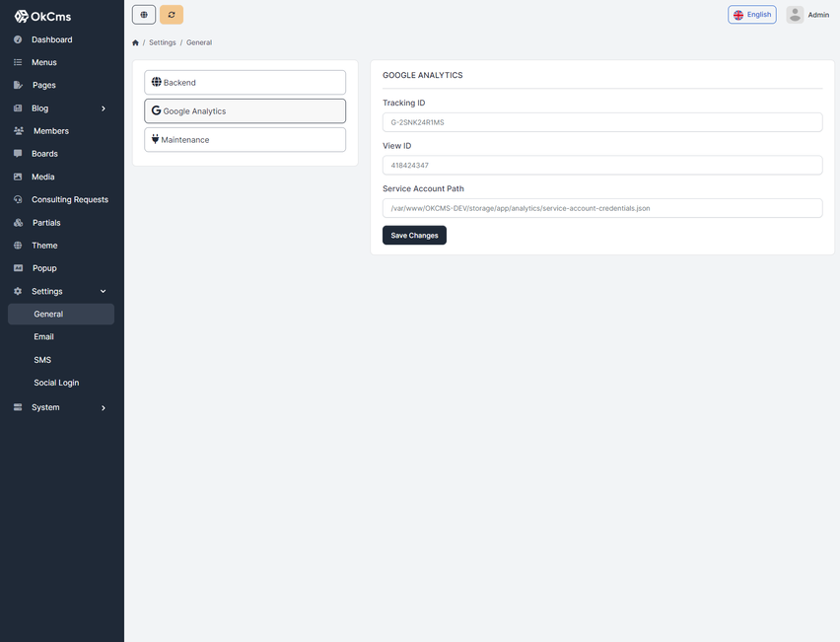Expand the Blog submenu chevron
Screen dimensions: 840x642
(x=104, y=108)
